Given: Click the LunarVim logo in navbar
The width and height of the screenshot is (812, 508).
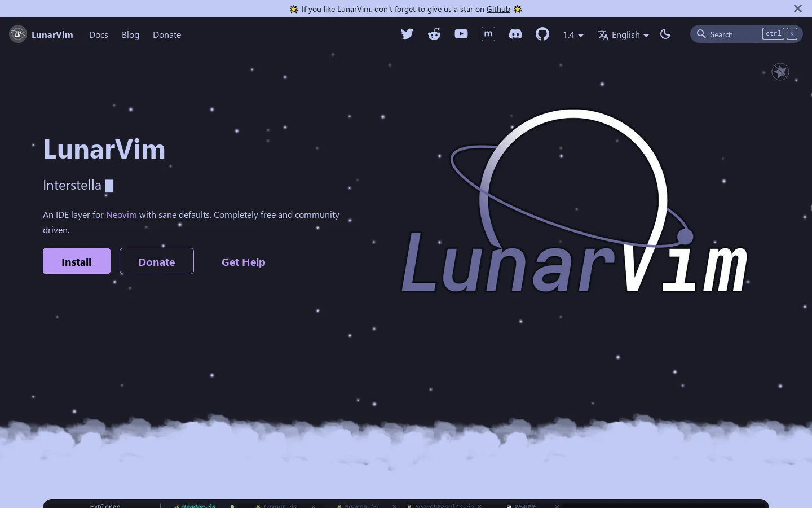Looking at the screenshot, I should pyautogui.click(x=18, y=34).
